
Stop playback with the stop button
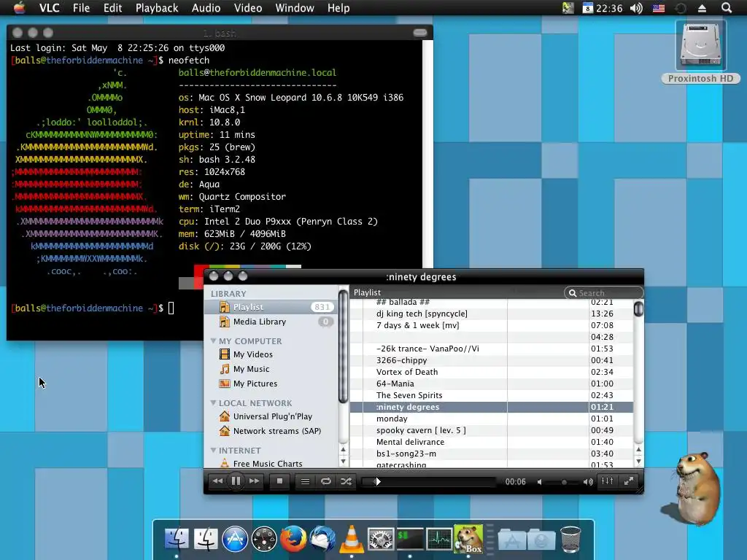pos(279,481)
